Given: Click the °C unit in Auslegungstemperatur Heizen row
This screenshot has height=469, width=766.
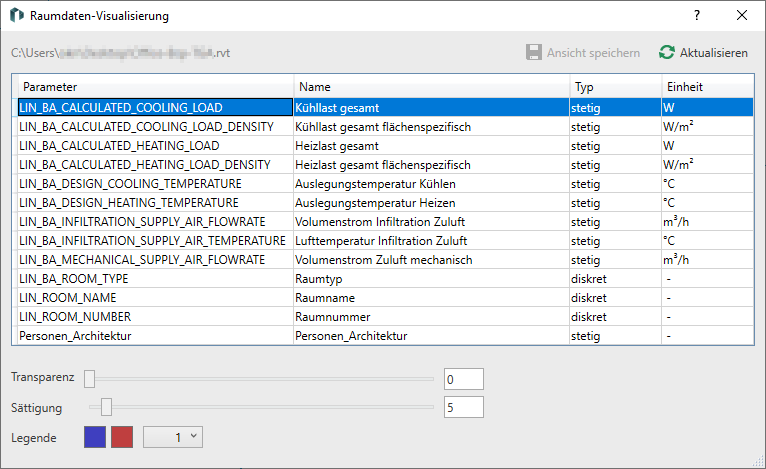Looking at the screenshot, I should [707, 203].
